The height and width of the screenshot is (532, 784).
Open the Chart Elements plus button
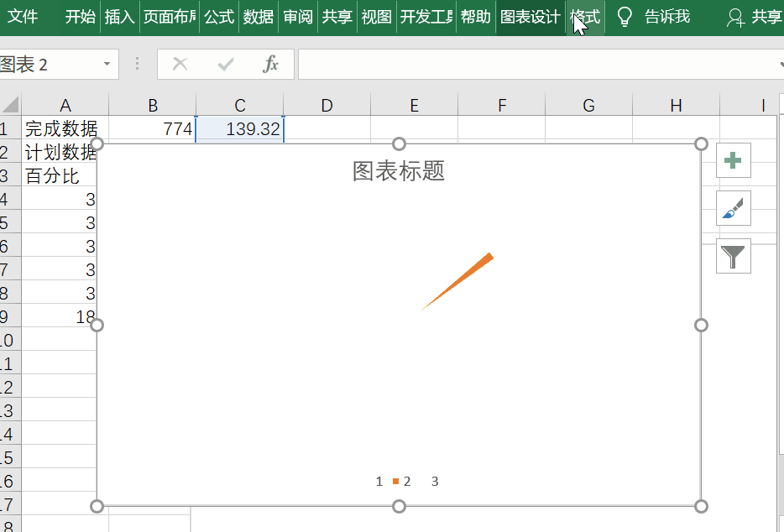(x=733, y=160)
